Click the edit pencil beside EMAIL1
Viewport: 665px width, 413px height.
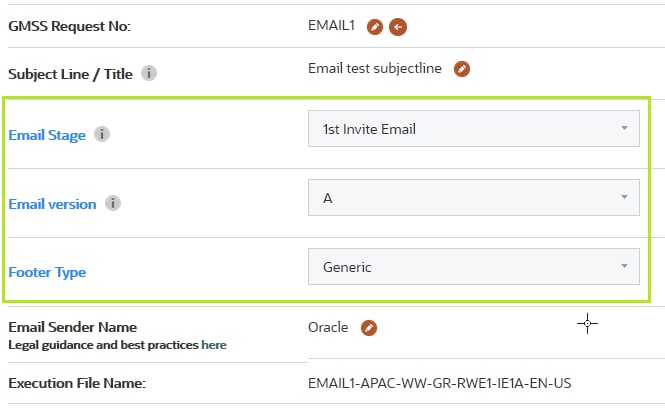click(x=375, y=27)
